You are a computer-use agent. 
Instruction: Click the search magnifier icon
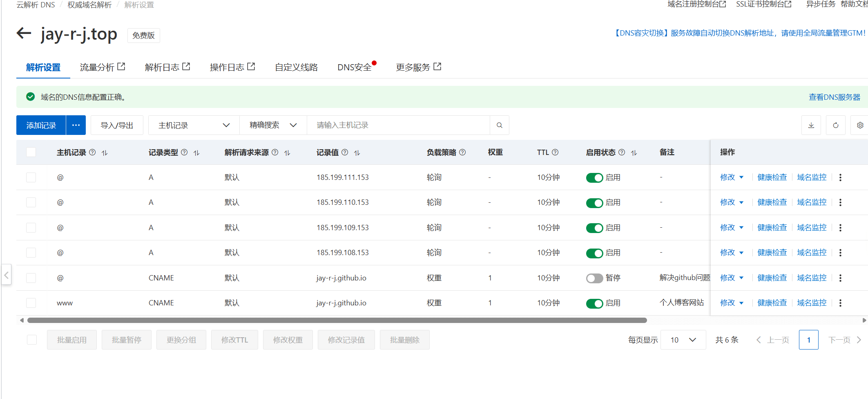(499, 125)
